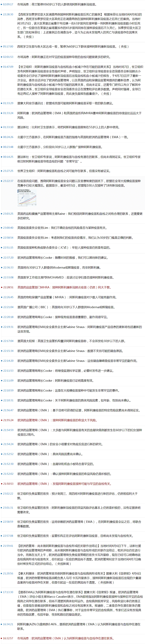This screenshot has height=644, width=145.
Task: Select the 意大利安莎通讯社 EU joint recommendation item
Action: (66, 103)
